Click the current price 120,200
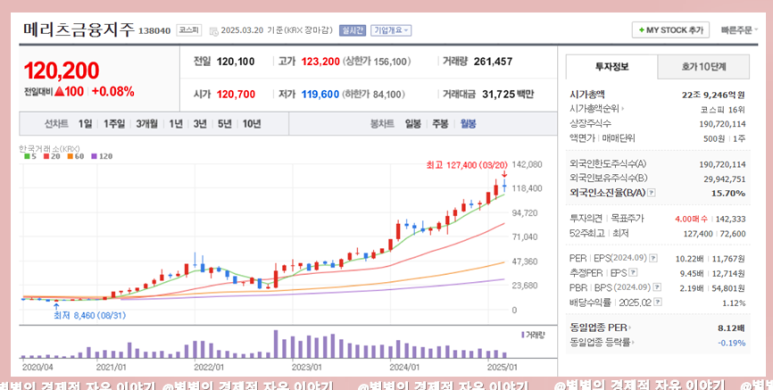Screen dimensions: 773x390 61,71
